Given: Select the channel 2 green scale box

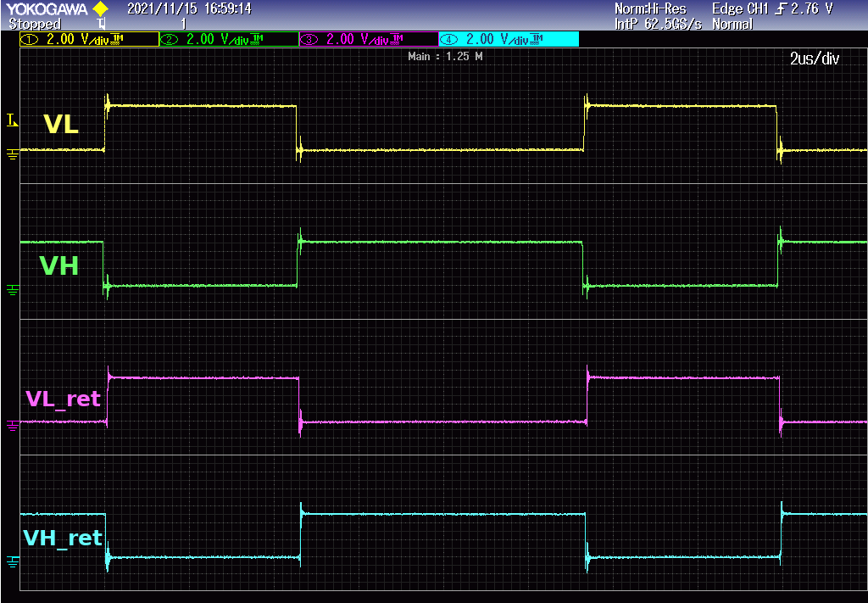Looking at the screenshot, I should point(229,39).
